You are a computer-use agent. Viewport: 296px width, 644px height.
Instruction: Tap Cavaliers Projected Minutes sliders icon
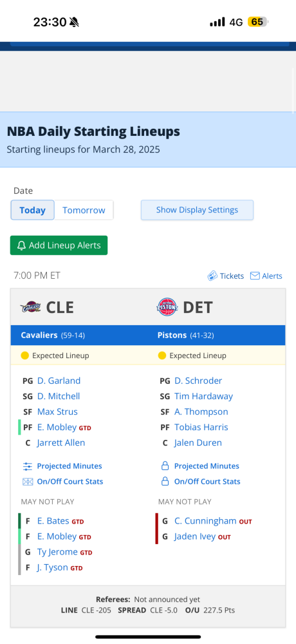click(28, 466)
